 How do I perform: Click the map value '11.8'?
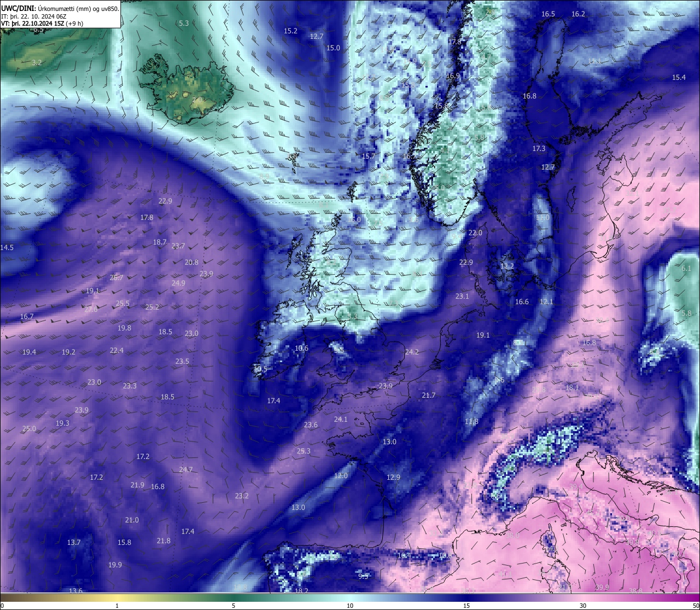pyautogui.click(x=471, y=421)
